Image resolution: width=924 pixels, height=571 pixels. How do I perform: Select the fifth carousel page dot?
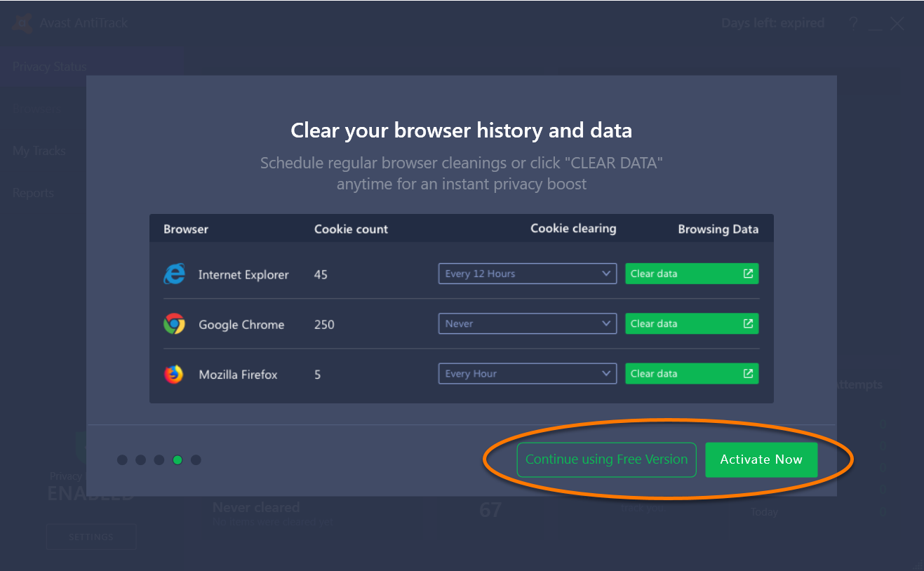coord(196,460)
